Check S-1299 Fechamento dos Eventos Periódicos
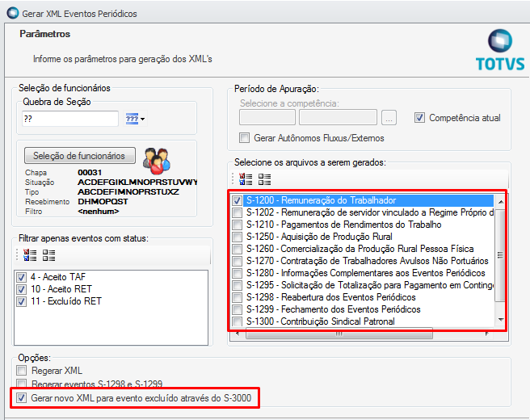530x420 pixels. coord(237,309)
